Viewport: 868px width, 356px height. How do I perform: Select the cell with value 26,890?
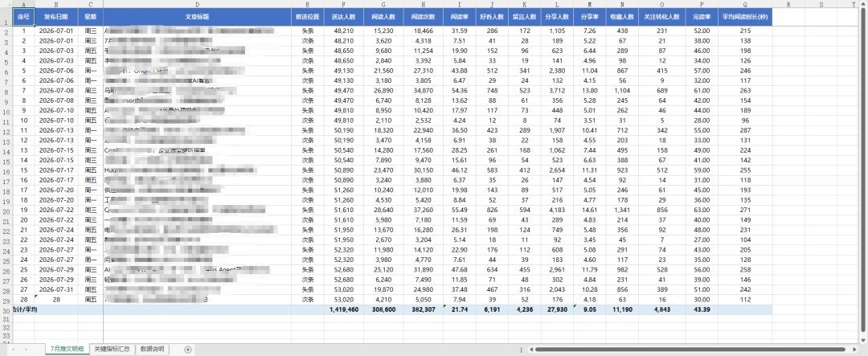pyautogui.click(x=383, y=91)
